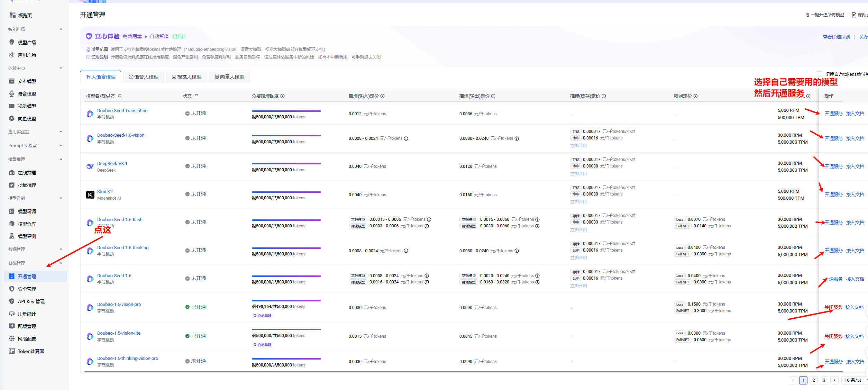
Task: Open 应用广场 in the sidebar
Action: coord(27,55)
